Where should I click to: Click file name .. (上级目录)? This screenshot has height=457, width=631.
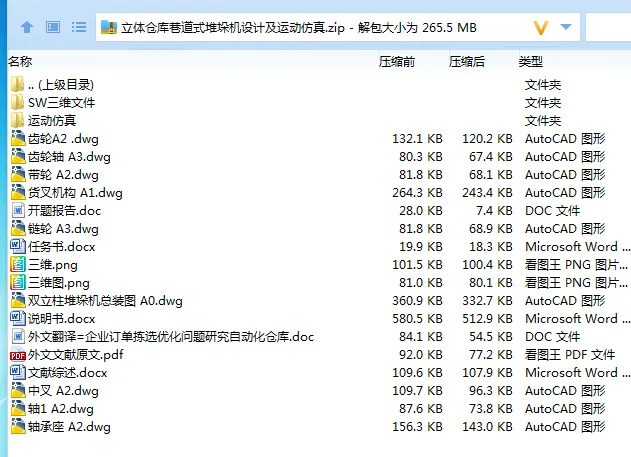click(x=61, y=85)
